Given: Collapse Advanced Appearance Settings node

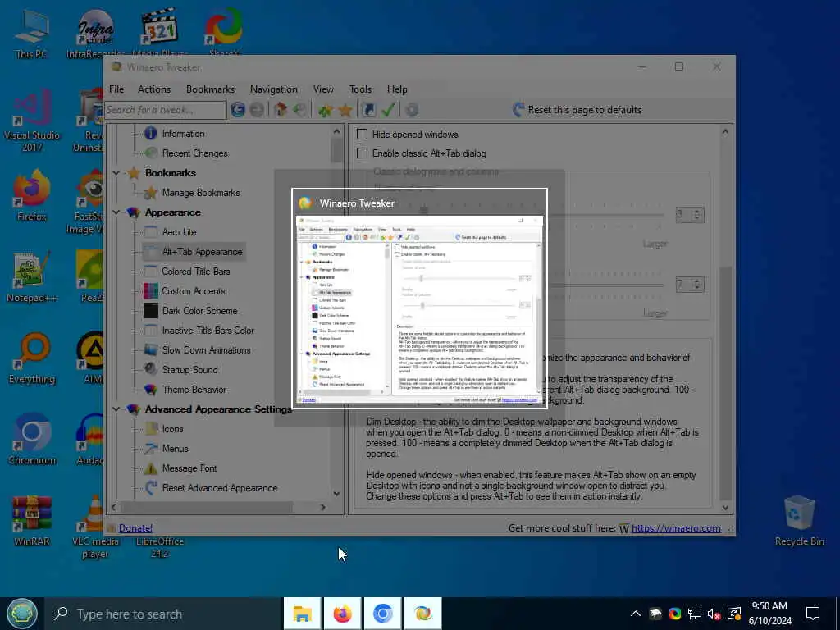Looking at the screenshot, I should pyautogui.click(x=116, y=409).
